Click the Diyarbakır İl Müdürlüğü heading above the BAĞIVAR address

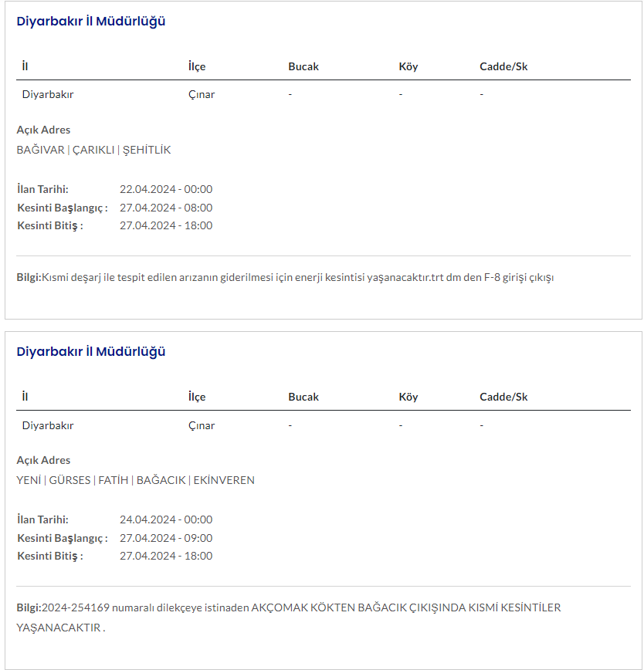point(91,22)
